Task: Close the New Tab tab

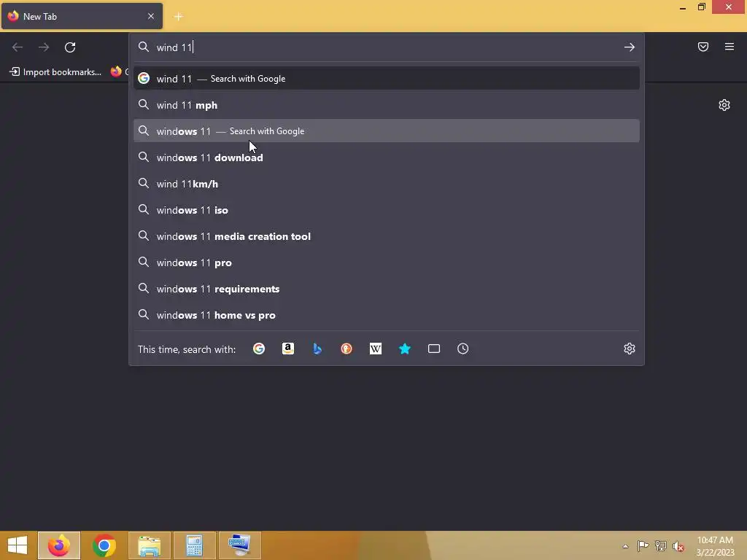Action: pos(151,16)
